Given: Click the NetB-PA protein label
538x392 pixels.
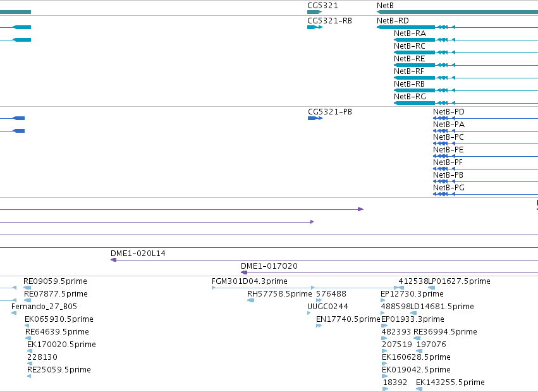Looking at the screenshot, I should 449,125.
